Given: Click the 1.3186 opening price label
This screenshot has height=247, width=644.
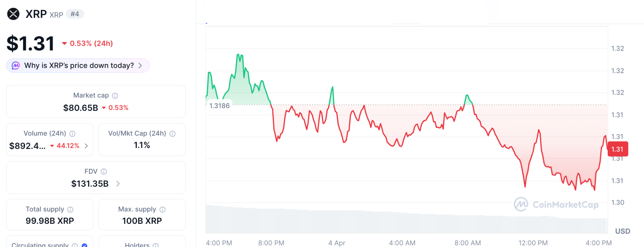Looking at the screenshot, I should pos(219,106).
